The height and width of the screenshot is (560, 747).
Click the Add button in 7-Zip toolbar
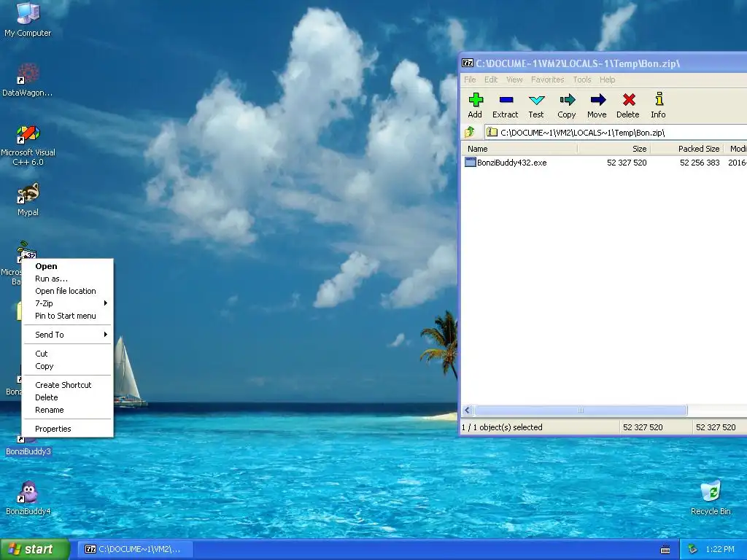point(475,105)
